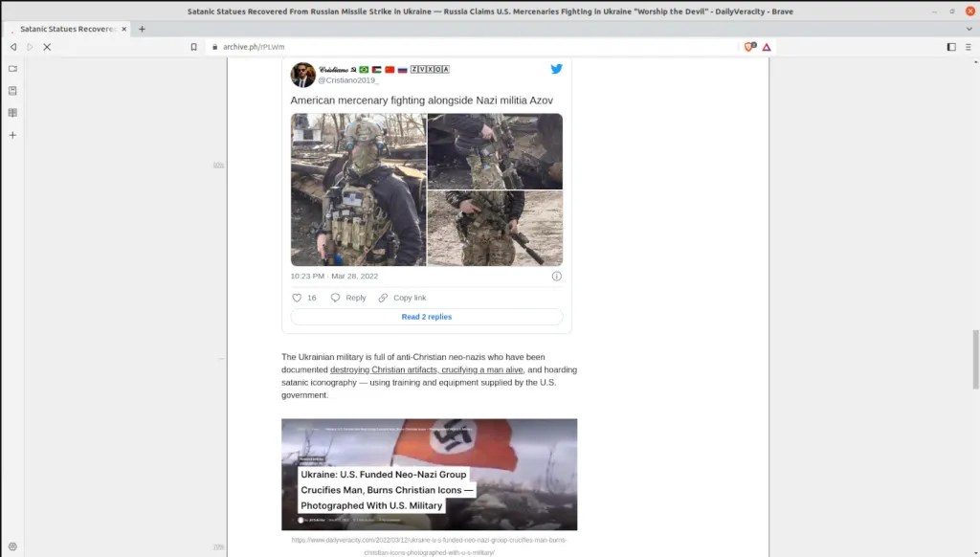Click the vertical page scrollbar thumb
980x557 pixels.
coord(975,359)
